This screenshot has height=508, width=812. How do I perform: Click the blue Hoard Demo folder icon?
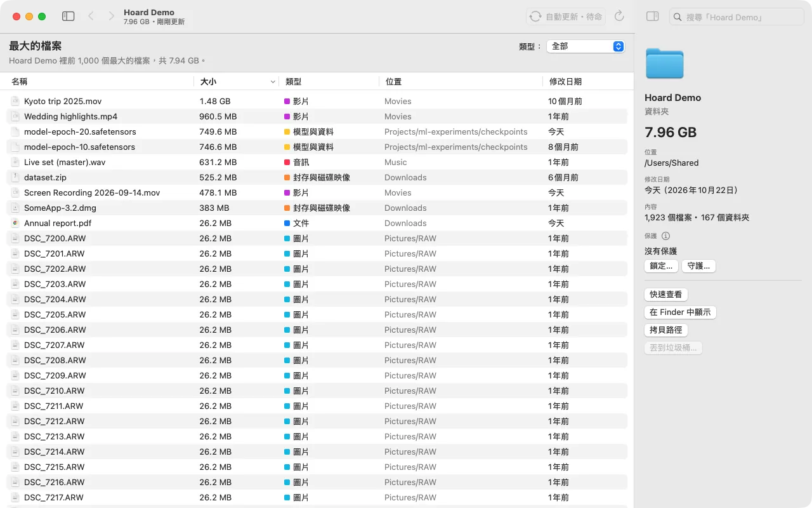tap(664, 63)
